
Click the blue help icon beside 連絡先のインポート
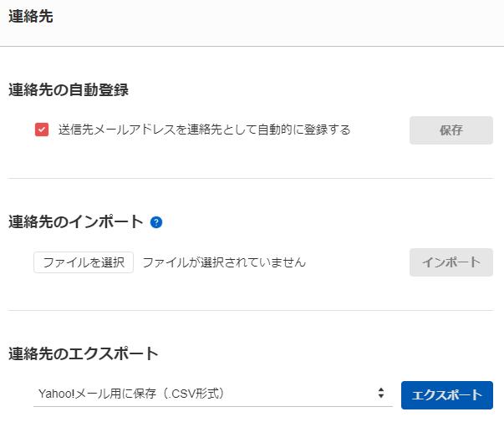[x=155, y=222]
